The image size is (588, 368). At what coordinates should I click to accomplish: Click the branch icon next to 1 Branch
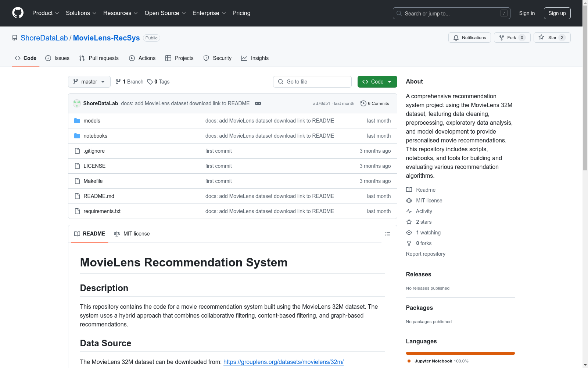coord(118,82)
